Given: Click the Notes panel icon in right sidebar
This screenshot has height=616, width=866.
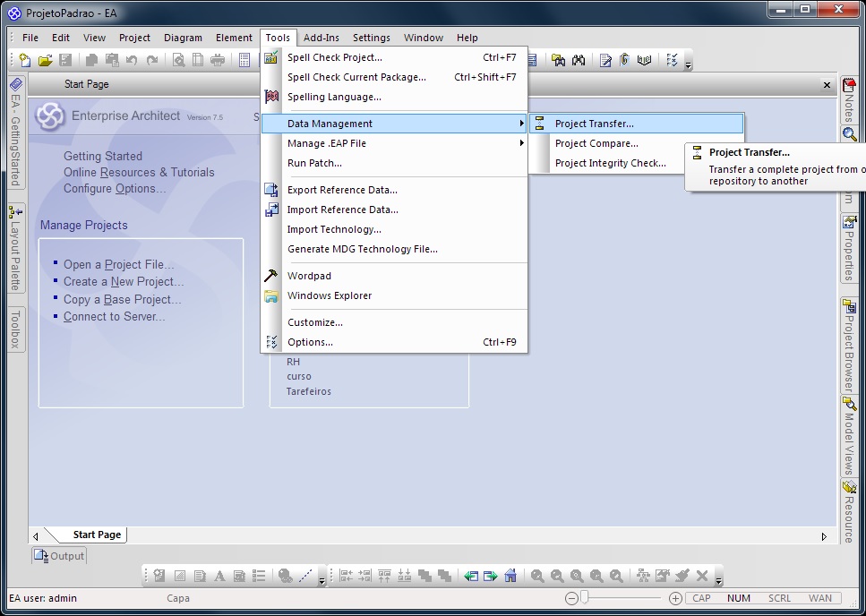Looking at the screenshot, I should (x=849, y=86).
